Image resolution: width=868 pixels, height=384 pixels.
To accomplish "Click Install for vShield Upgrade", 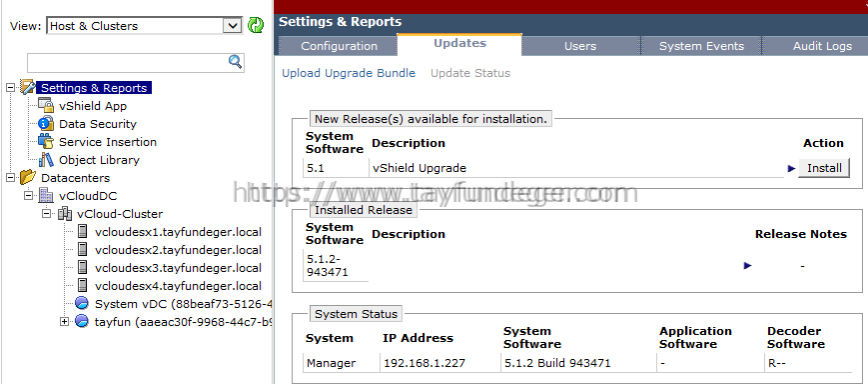I will pos(824,168).
